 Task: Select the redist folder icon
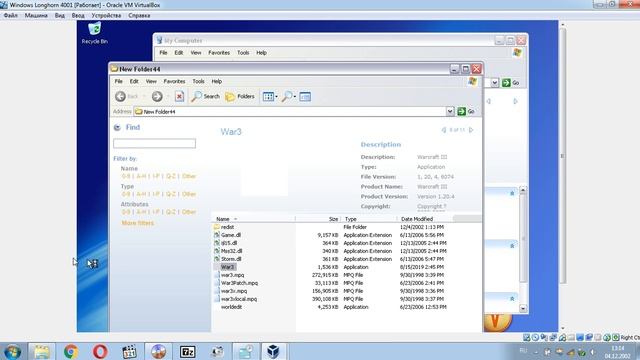[217, 227]
